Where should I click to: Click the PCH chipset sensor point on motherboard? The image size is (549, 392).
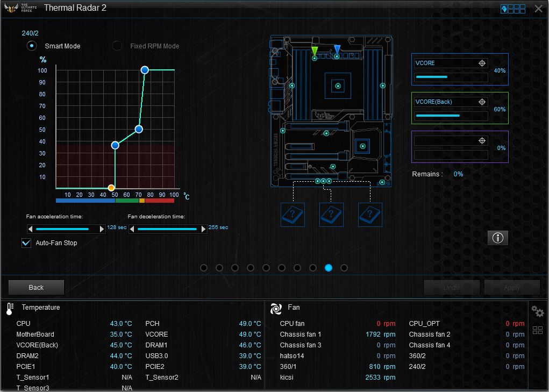(363, 146)
